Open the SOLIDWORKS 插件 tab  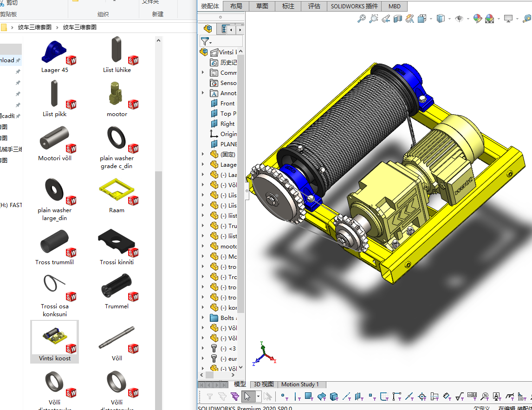[x=355, y=6]
